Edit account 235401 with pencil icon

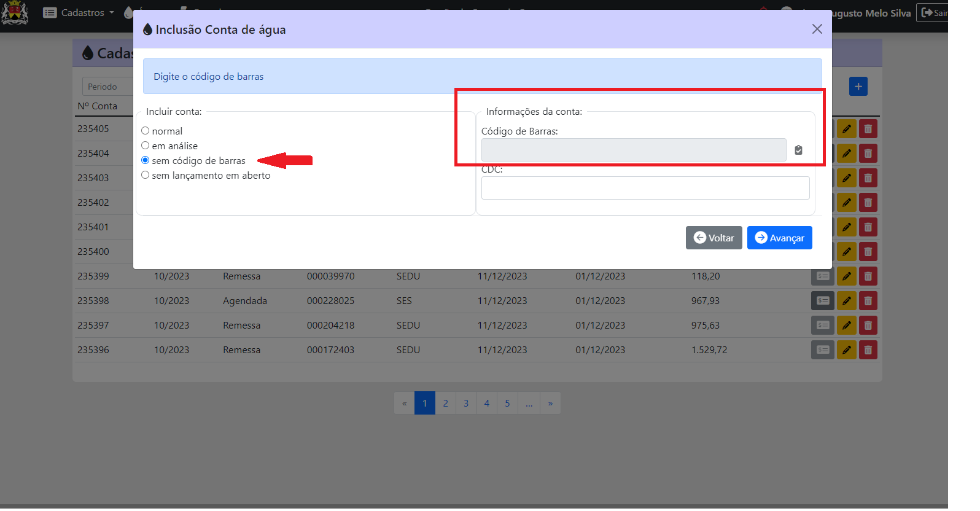847,227
